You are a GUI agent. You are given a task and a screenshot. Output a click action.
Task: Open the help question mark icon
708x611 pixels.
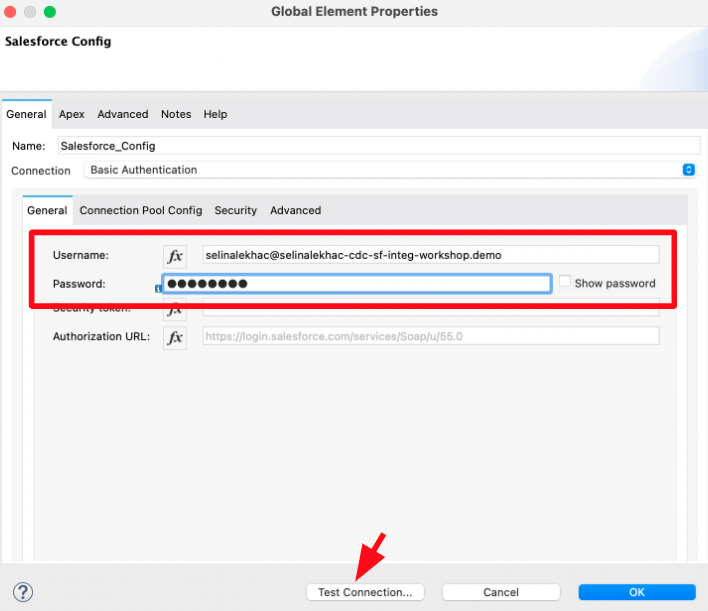pos(23,592)
